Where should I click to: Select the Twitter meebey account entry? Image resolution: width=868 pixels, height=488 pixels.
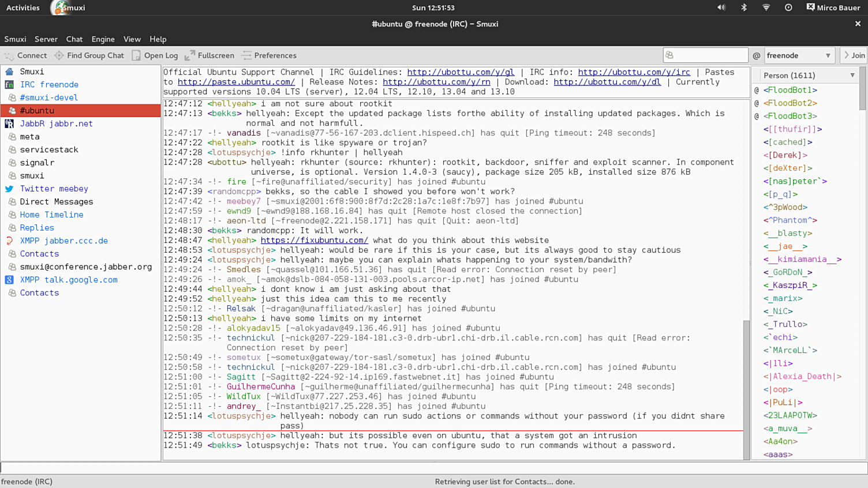54,189
